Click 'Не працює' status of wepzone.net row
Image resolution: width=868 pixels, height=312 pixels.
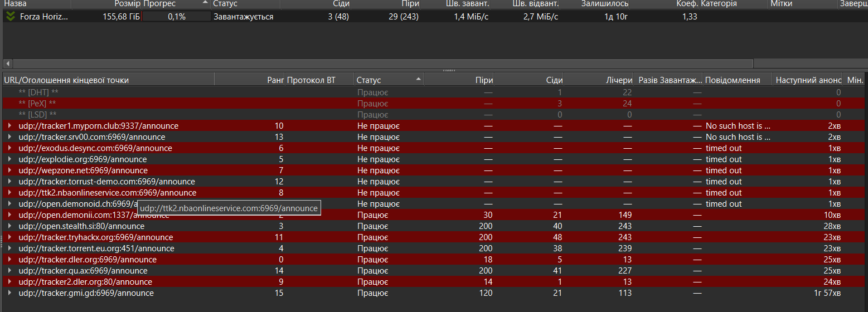(x=379, y=170)
